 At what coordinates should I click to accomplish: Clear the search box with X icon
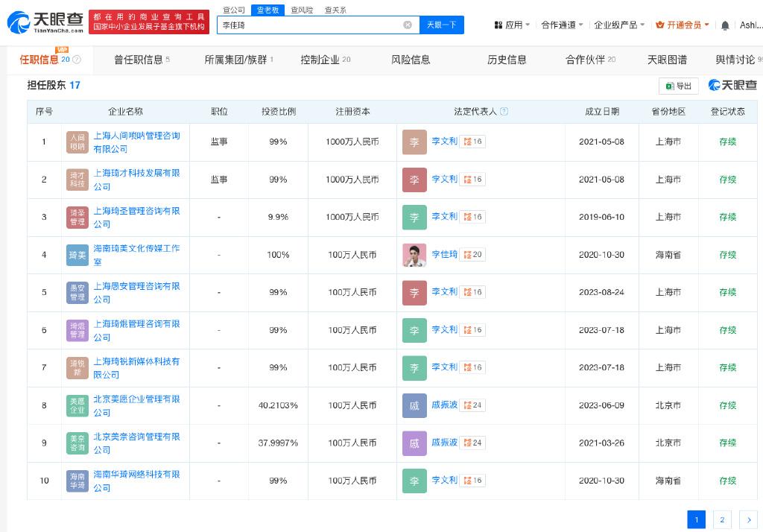[x=408, y=25]
